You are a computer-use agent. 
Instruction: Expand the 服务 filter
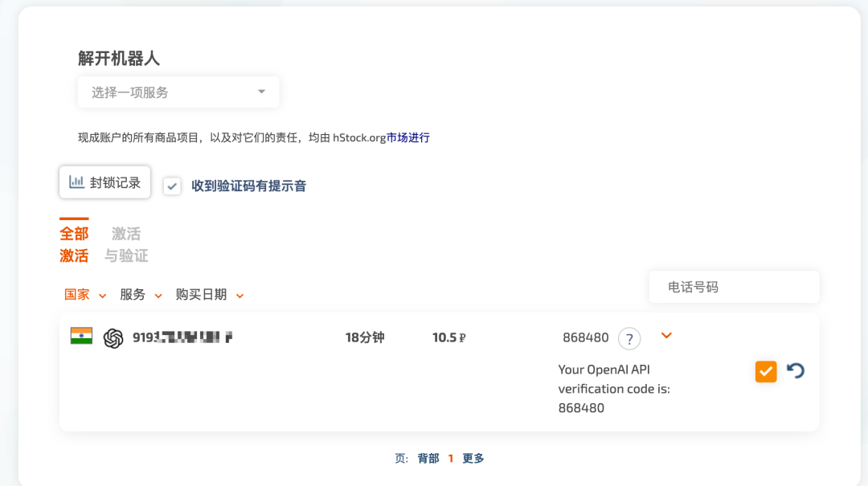(141, 295)
